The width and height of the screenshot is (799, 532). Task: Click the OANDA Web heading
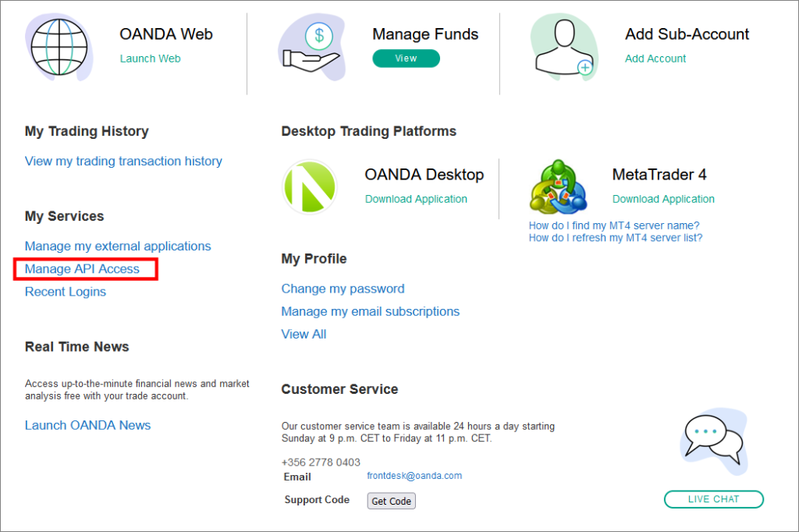pos(166,34)
